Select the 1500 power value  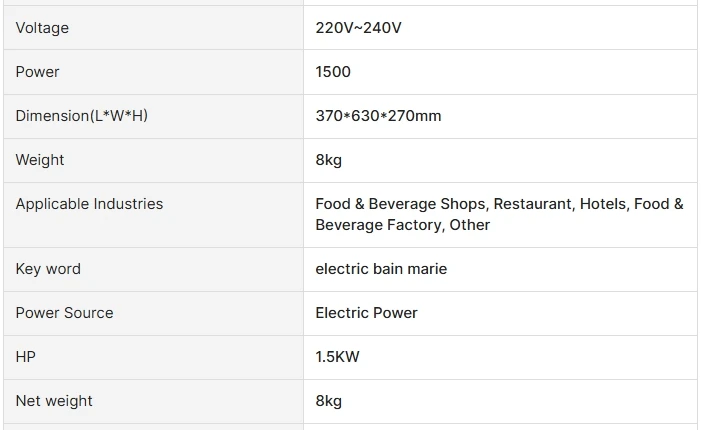coord(333,72)
